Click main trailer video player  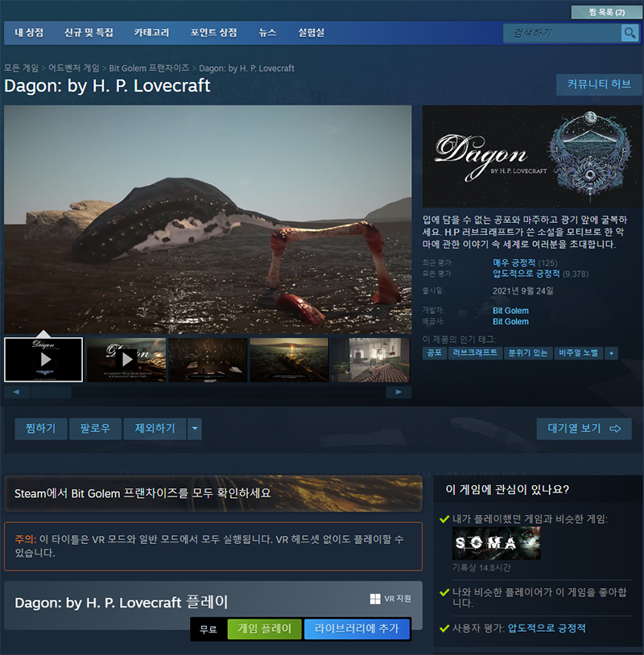pos(208,220)
